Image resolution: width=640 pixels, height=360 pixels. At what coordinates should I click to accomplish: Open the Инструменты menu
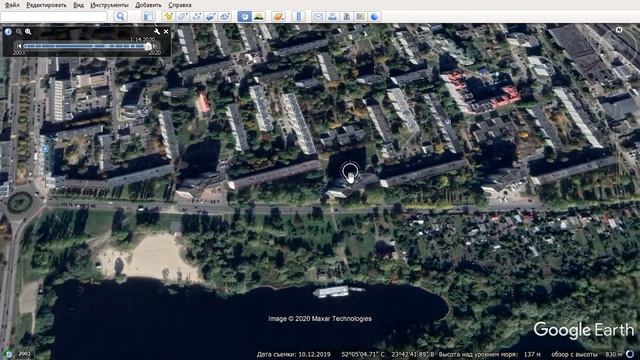point(109,5)
